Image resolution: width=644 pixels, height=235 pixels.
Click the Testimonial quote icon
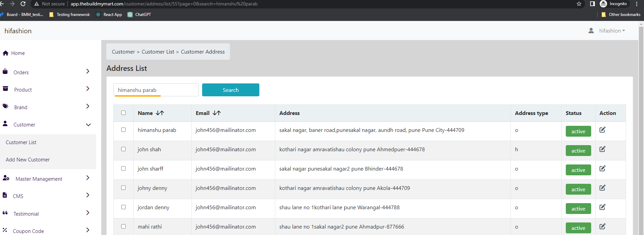pyautogui.click(x=5, y=213)
